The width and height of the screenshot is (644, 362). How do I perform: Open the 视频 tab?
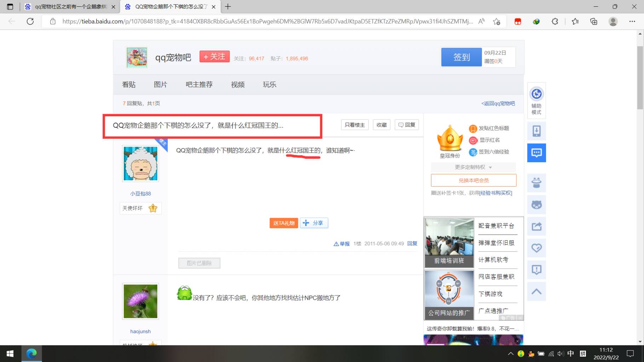(x=238, y=84)
